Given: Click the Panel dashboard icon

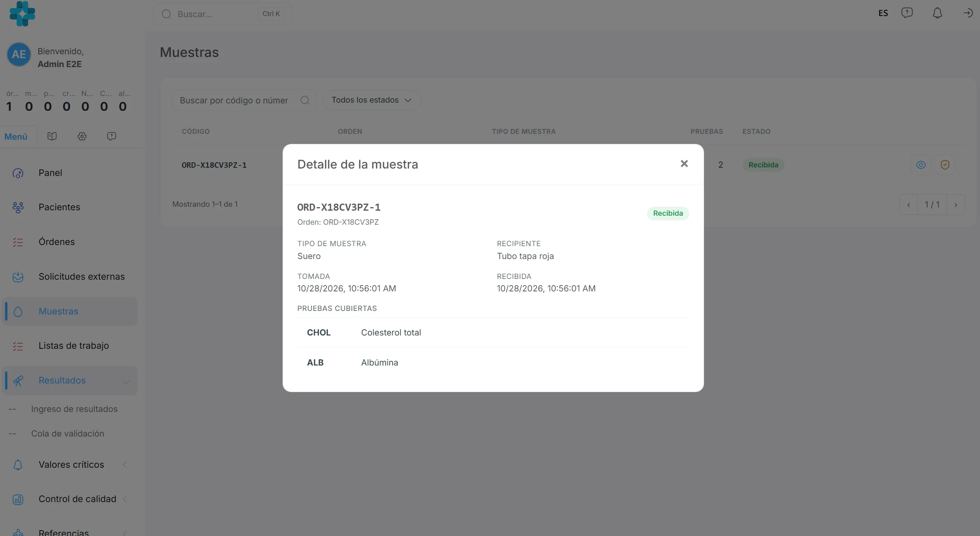Looking at the screenshot, I should (18, 173).
